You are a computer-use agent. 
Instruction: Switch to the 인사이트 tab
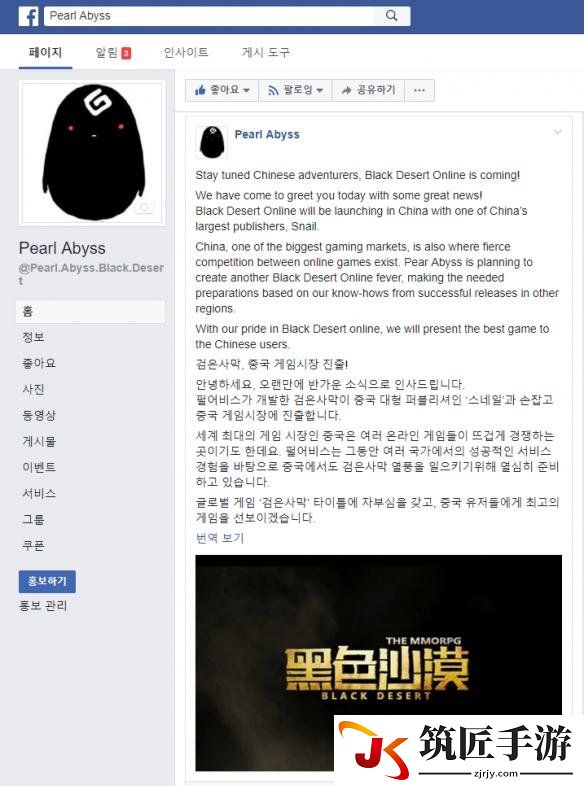(x=186, y=52)
